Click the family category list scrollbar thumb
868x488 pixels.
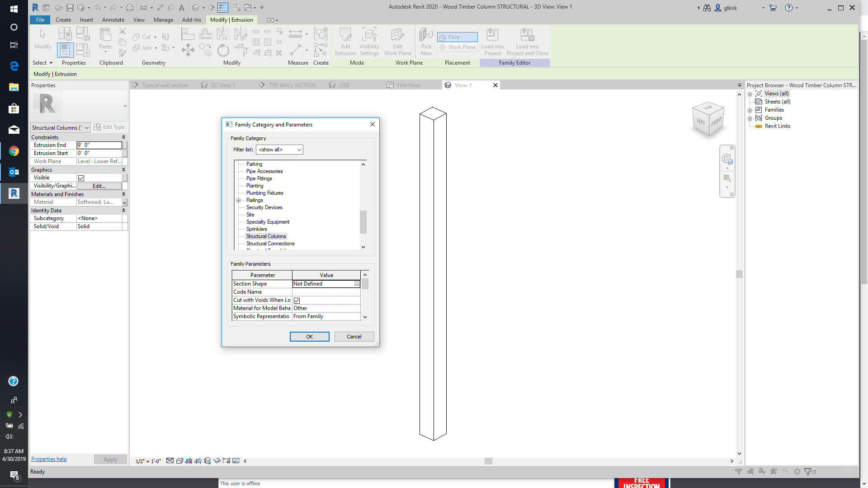(363, 221)
